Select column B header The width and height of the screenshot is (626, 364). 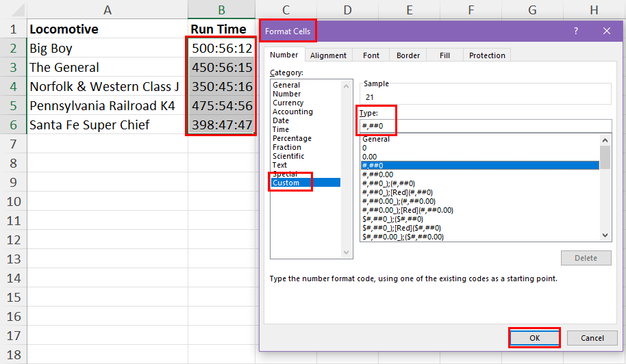click(222, 10)
